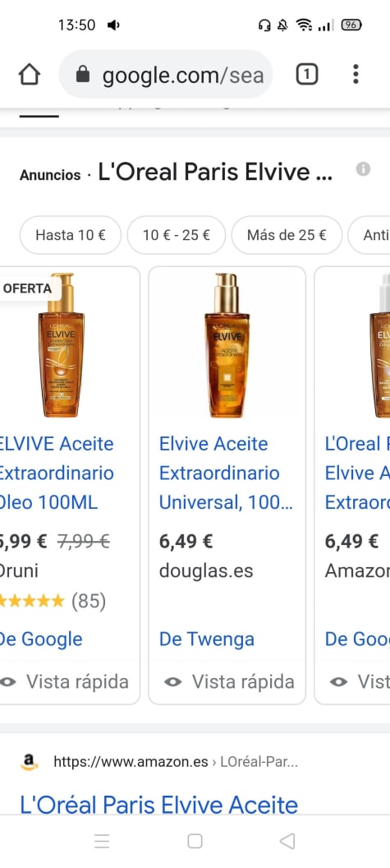Select the Hasta 10 € price filter
Screen dimensions: 390x868
coord(71,235)
